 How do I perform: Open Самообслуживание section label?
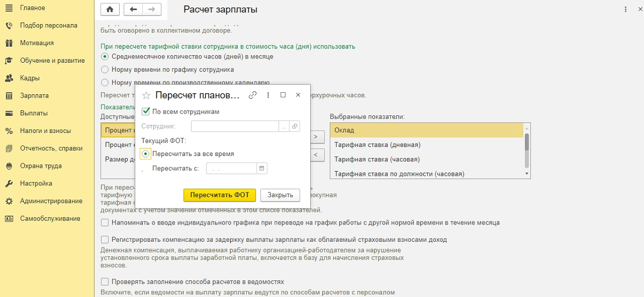50,219
